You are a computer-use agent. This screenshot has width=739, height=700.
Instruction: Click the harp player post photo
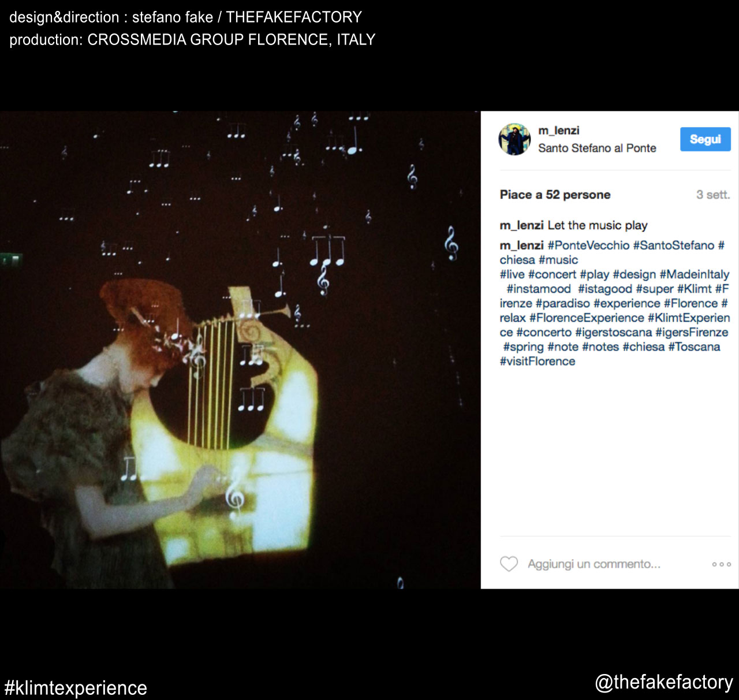[240, 350]
